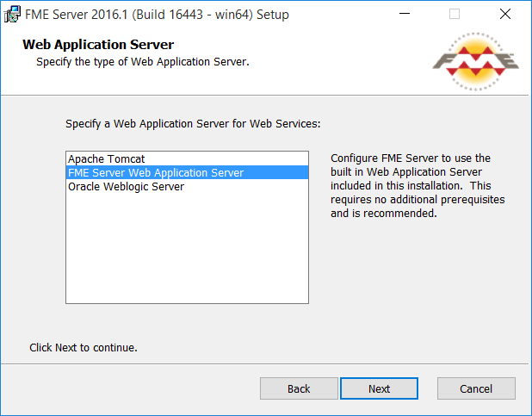532x416 pixels.
Task: Click the built-in server description paragraph
Action: point(418,186)
